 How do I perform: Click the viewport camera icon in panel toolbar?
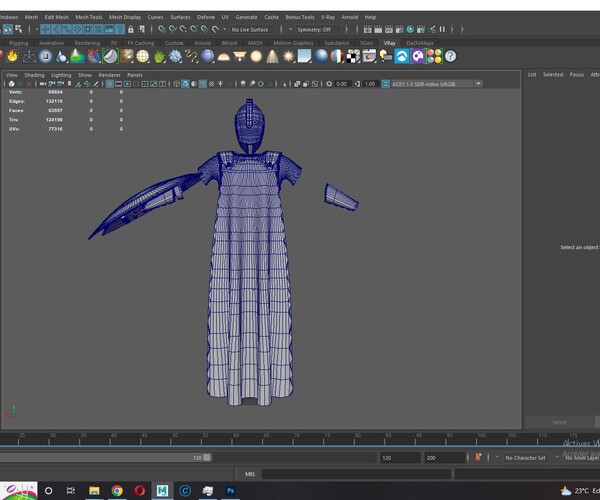[43, 84]
